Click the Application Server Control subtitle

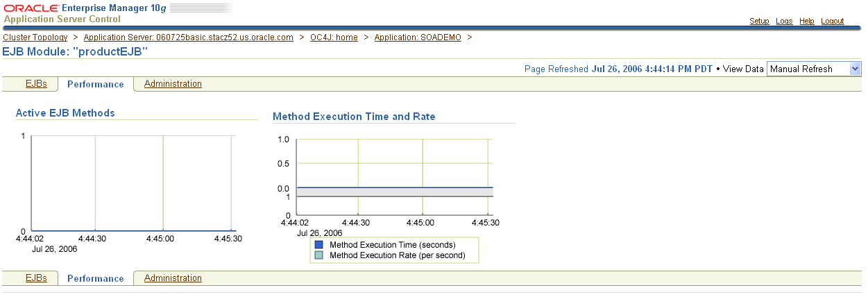[x=62, y=19]
